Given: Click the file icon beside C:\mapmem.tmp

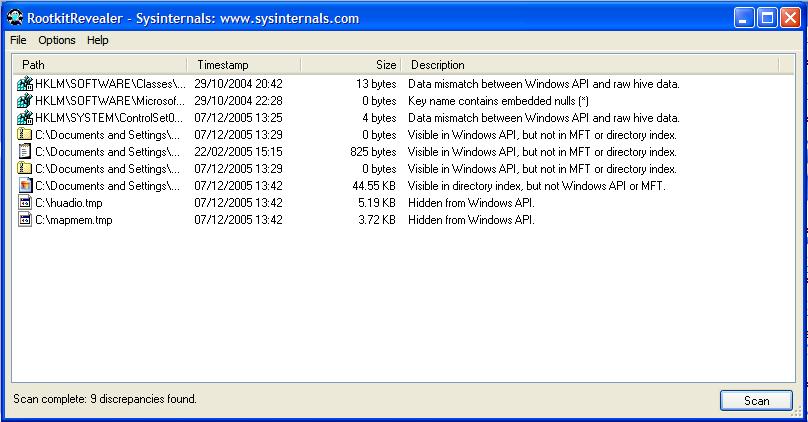Looking at the screenshot, I should [x=25, y=220].
